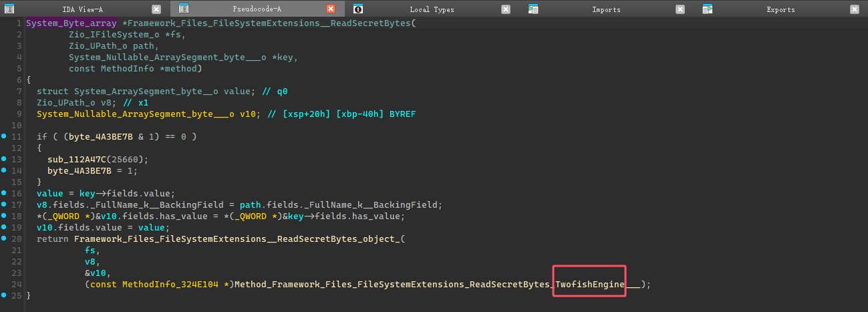This screenshot has height=312, width=868.
Task: Click argument &v10 on line 23
Action: [96, 273]
